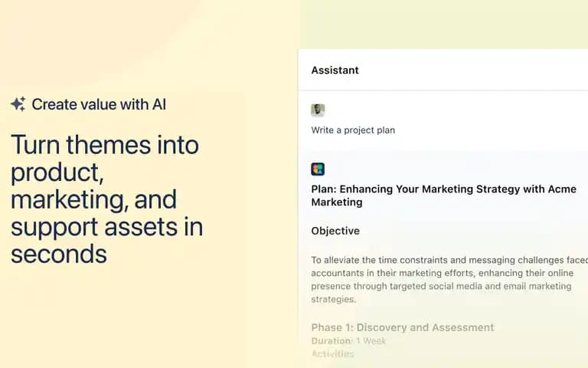Click the 'Create value with AI' label
The height and width of the screenshot is (368, 588).
tap(99, 104)
